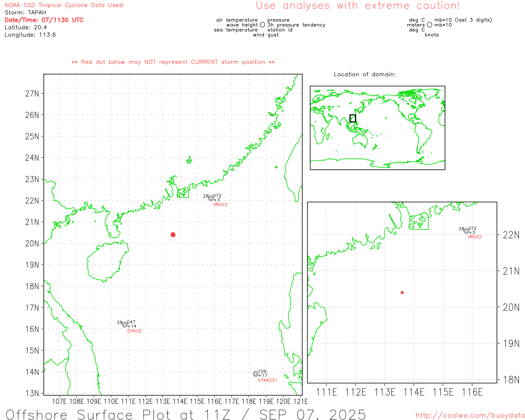525x420 pixels.
Task: Click the 'Latitude: 20.4' line
Action: tap(26, 27)
